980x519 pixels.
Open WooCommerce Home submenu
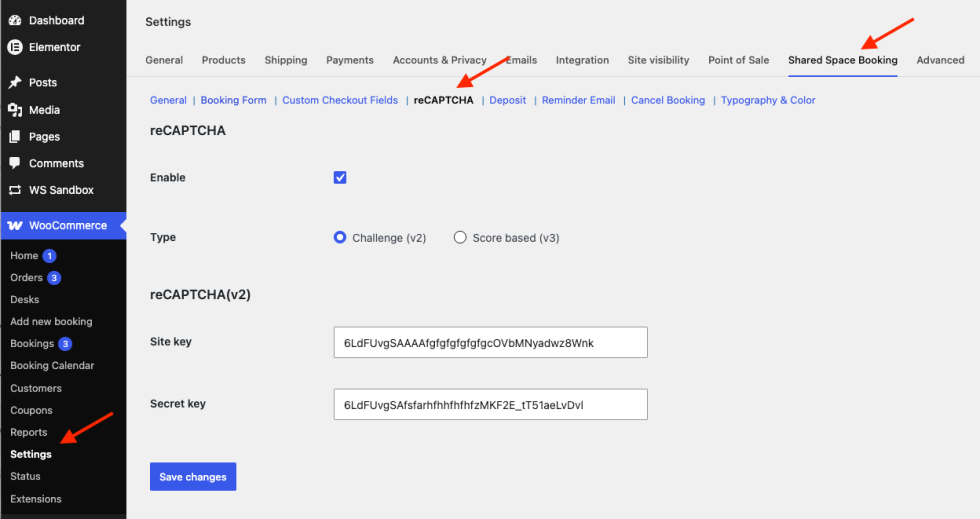[24, 256]
